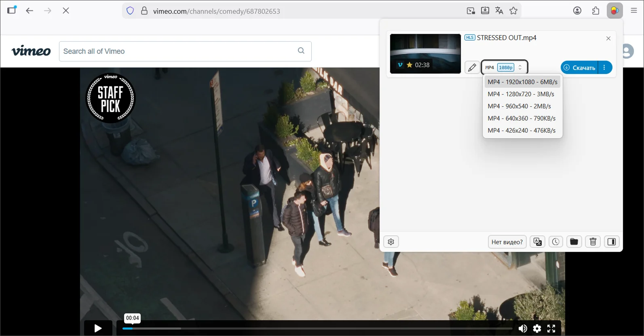Image resolution: width=644 pixels, height=336 pixels.
Task: Mute the video volume speaker
Action: point(522,328)
